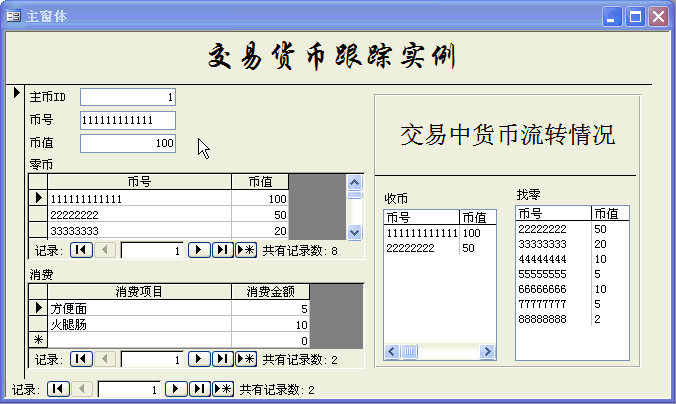676x404 pixels.
Task: Click right arrow of 收币 list scrollbar
Action: pyautogui.click(x=488, y=351)
